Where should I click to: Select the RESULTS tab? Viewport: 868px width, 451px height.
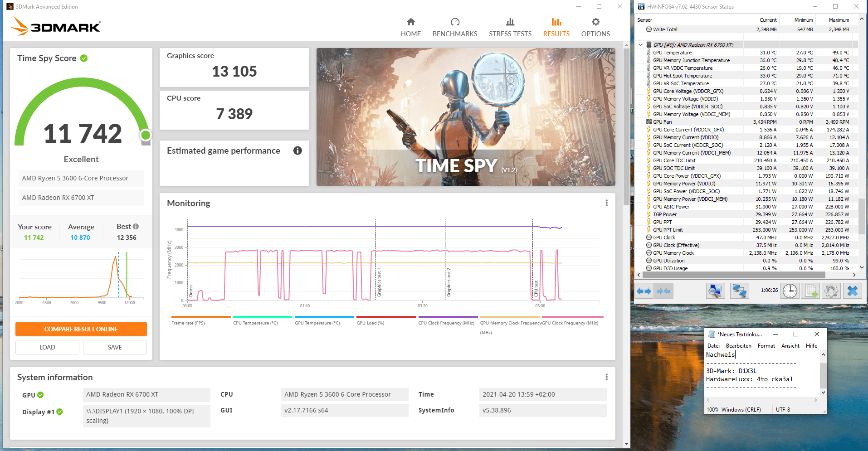556,27
